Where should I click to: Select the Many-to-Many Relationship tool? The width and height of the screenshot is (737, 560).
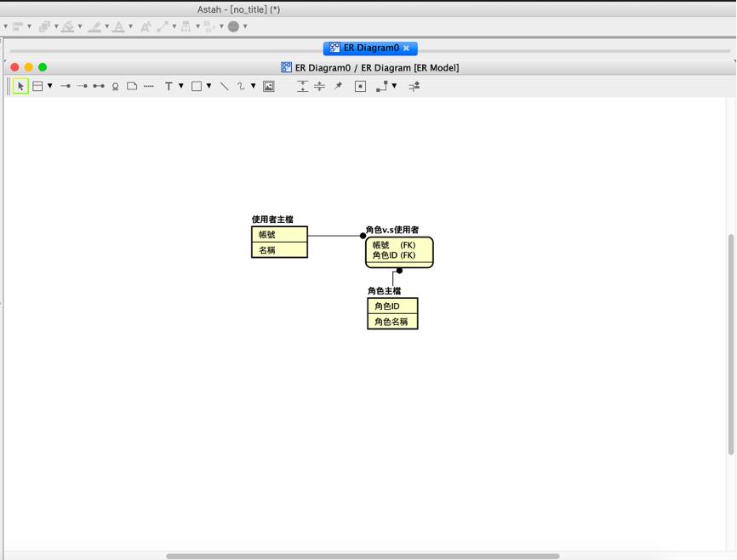coord(99,86)
